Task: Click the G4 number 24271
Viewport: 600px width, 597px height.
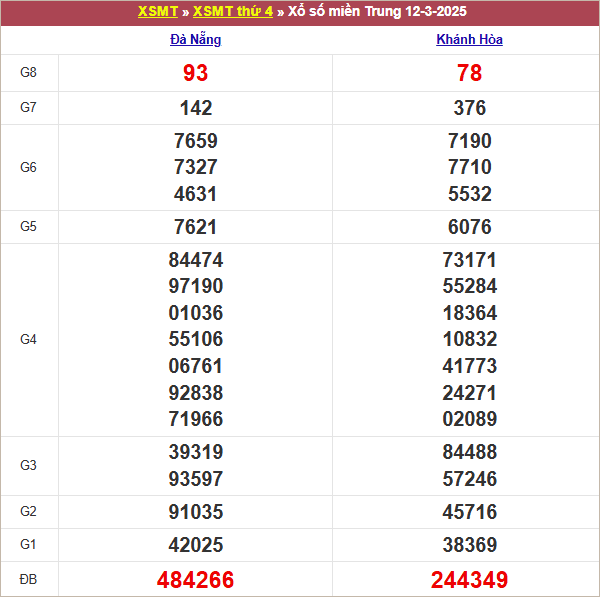Action: 470,393
